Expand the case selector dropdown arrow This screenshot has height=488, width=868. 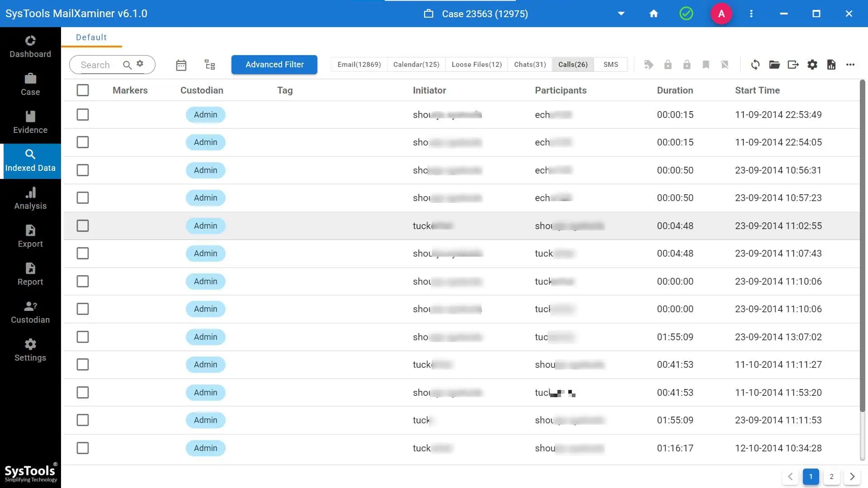(x=621, y=14)
